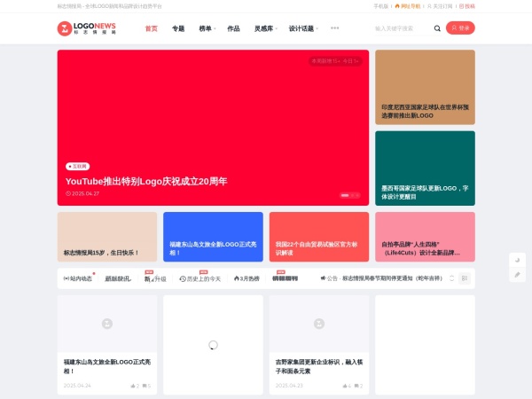The height and width of the screenshot is (399, 532).
Task: Open the blue 福建东山岛文旅 card
Action: click(213, 237)
